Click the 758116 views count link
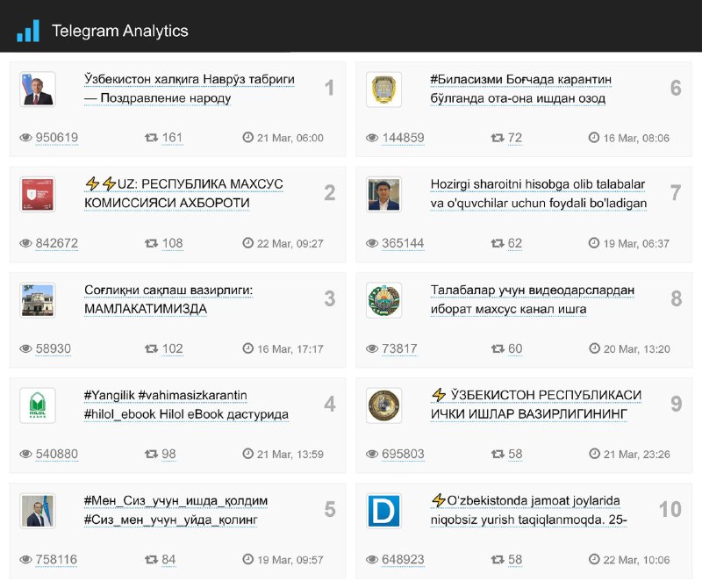The image size is (702, 588). coord(56,559)
